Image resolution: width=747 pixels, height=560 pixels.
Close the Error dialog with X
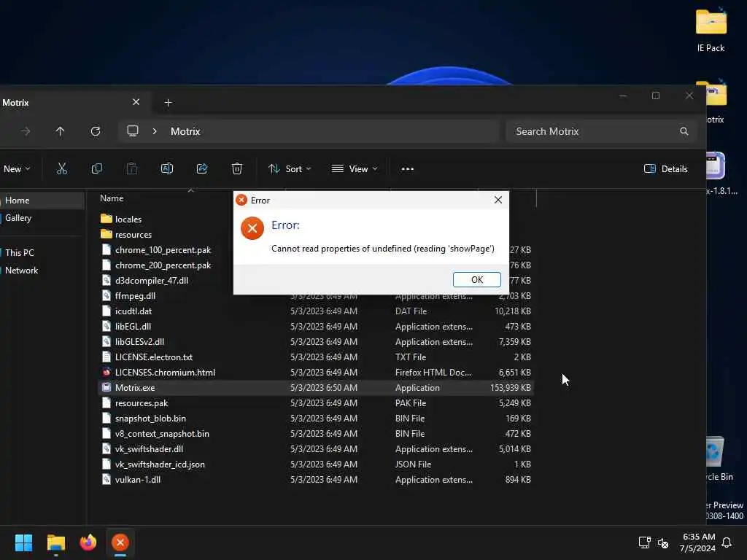tap(498, 200)
